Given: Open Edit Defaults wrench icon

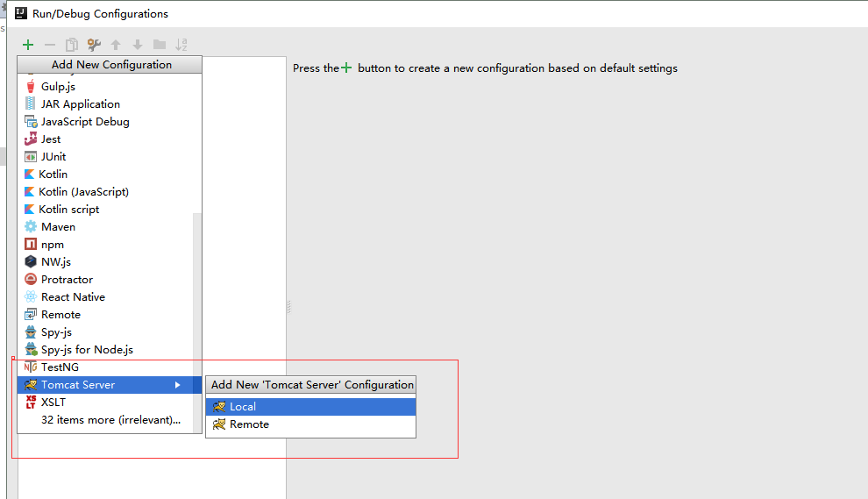Looking at the screenshot, I should [94, 45].
